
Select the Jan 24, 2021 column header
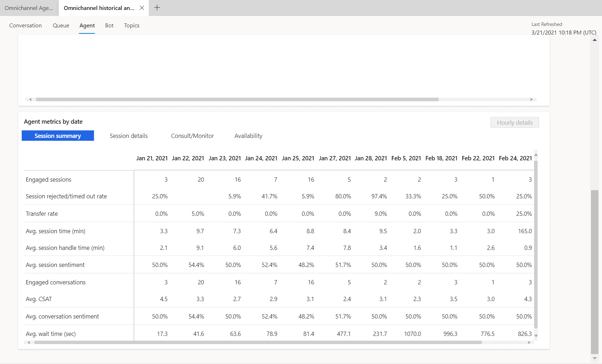coord(261,158)
